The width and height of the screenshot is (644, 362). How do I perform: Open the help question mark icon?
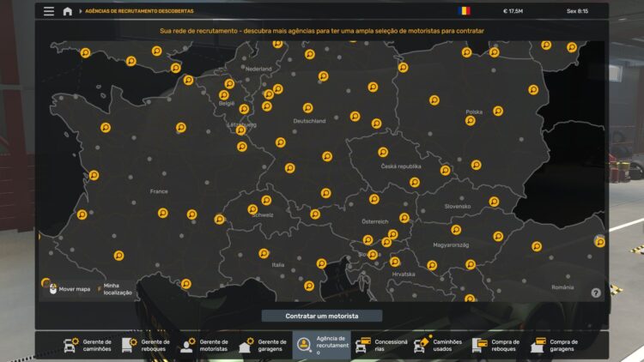(596, 293)
